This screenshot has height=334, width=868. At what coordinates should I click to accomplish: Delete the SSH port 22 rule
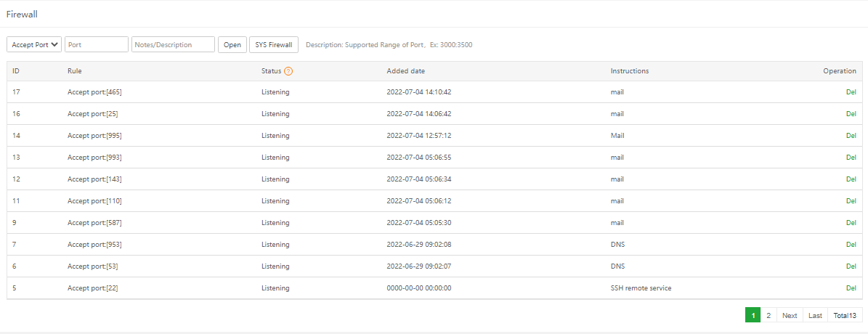[851, 288]
